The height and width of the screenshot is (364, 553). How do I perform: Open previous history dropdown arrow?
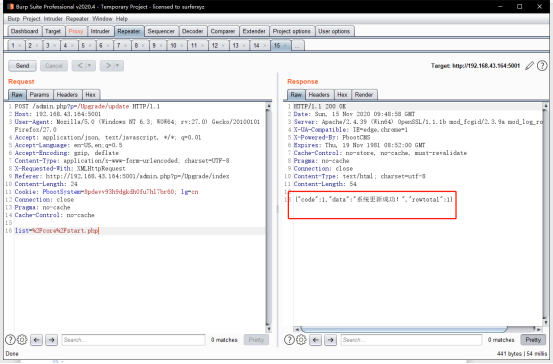(90, 66)
